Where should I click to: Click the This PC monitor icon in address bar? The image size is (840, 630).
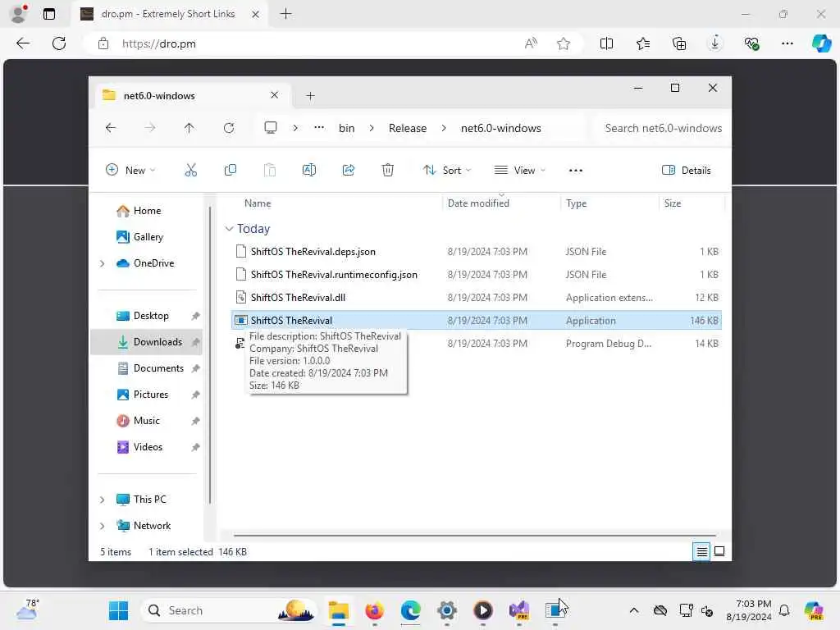pos(271,127)
